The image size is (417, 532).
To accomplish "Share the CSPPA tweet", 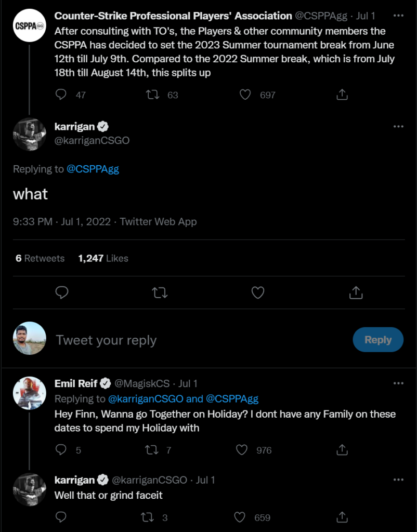I will point(342,95).
